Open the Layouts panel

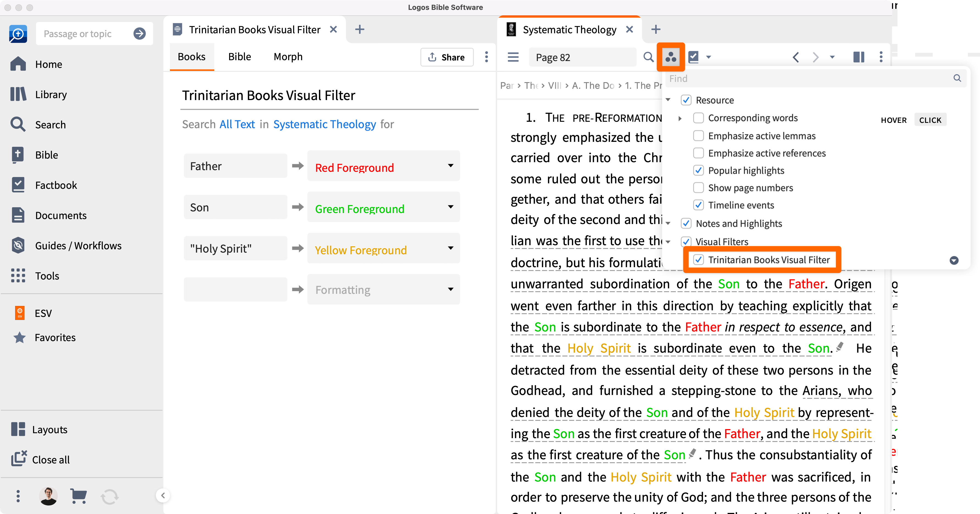point(39,429)
